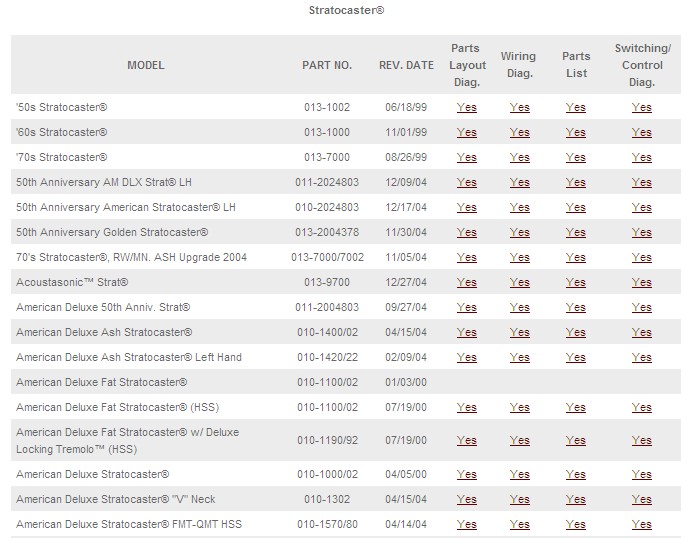Image resolution: width=686 pixels, height=538 pixels.
Task: Open Switching Diag. for 50th Anniversary AM DLX Strat LH
Action: tap(641, 182)
